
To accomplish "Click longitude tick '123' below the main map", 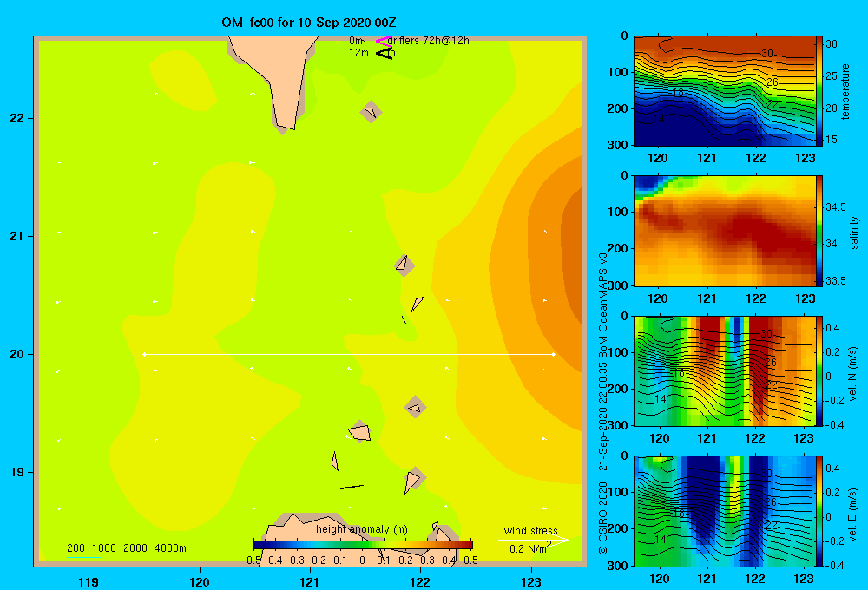I will pyautogui.click(x=531, y=581).
